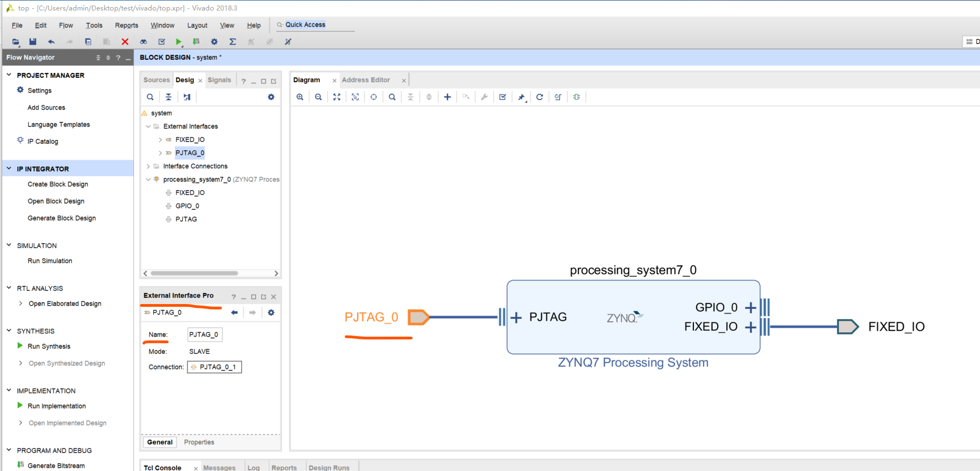Zoom in on the block diagram
Image resolution: width=980 pixels, height=471 pixels.
coord(300,97)
